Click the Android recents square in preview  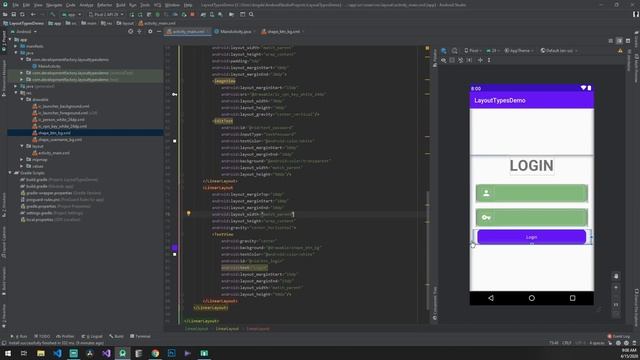572,298
